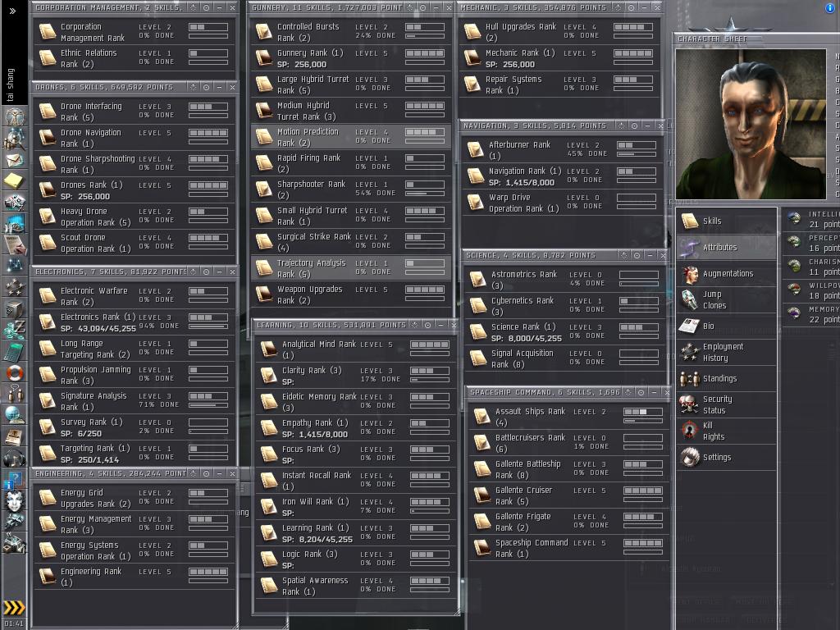Collapse the Gunnery skills window
Viewport: 840px width, 630px height.
(x=436, y=7)
